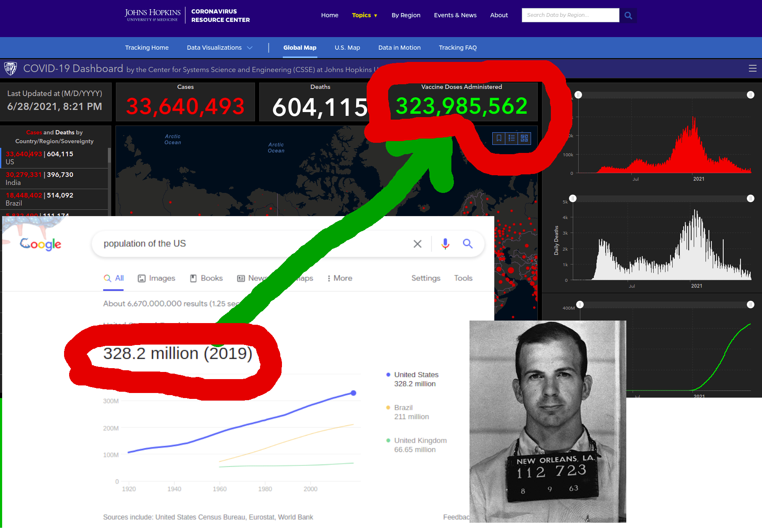Image resolution: width=762 pixels, height=532 pixels.
Task: Switch to Google Books results
Action: pyautogui.click(x=206, y=278)
